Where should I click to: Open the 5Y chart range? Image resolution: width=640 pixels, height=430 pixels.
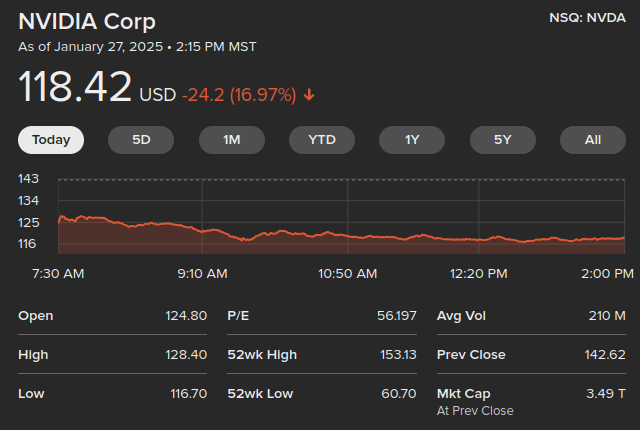click(x=502, y=140)
